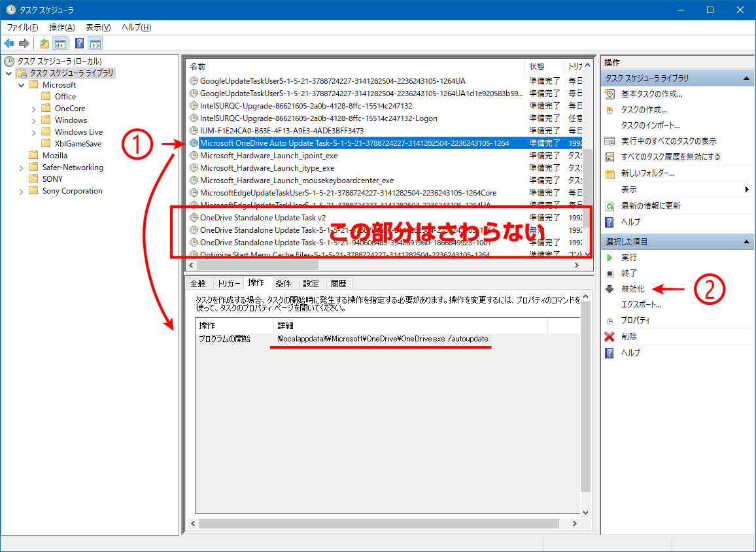
Task: Open the ファイル(F) menu
Action: pyautogui.click(x=22, y=27)
